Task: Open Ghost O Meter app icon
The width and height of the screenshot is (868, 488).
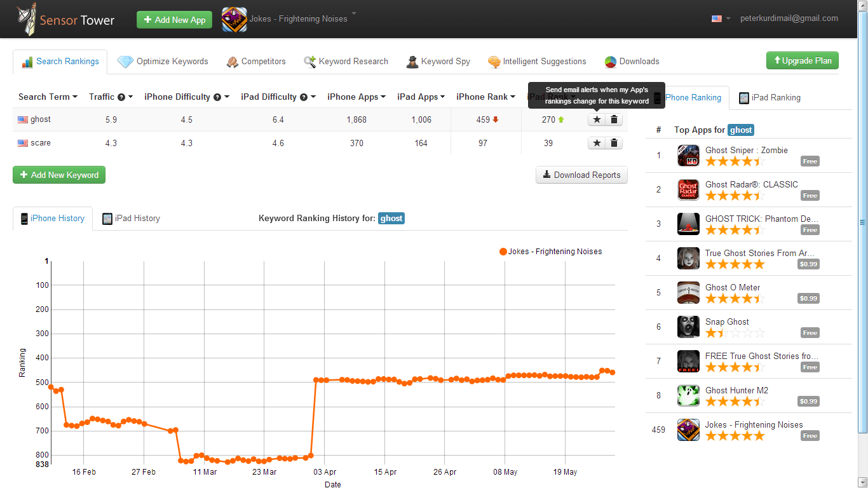Action: pos(688,293)
